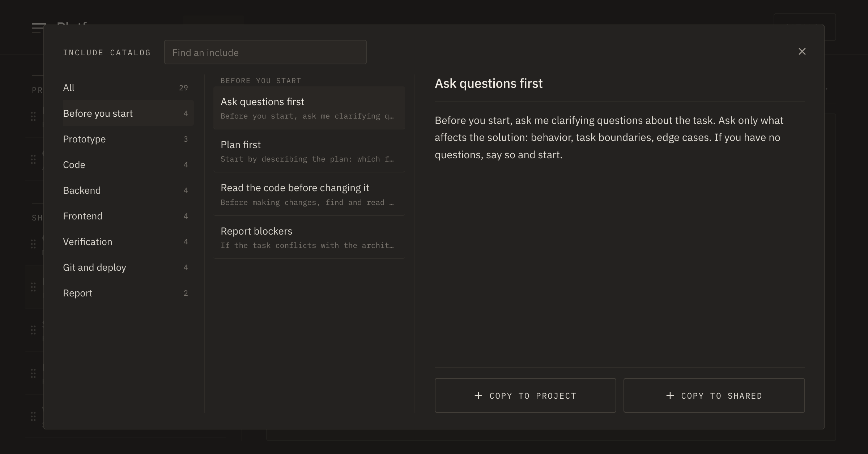Select the All category

128,88
